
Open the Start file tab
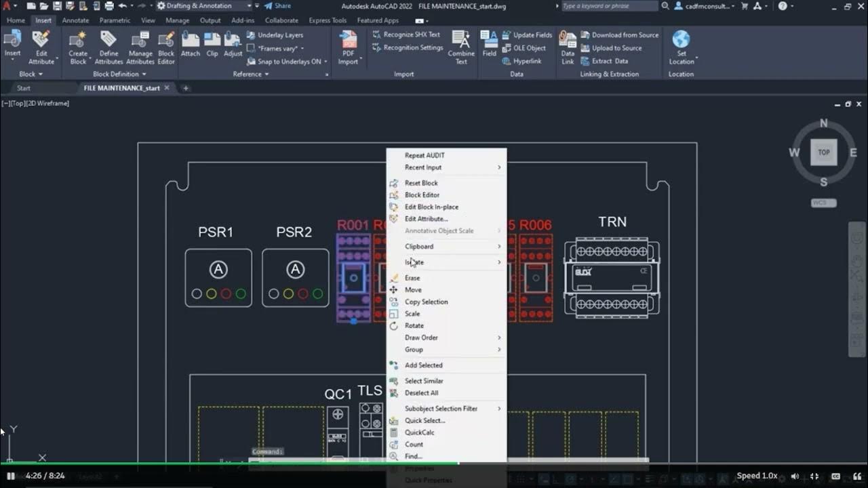click(24, 88)
